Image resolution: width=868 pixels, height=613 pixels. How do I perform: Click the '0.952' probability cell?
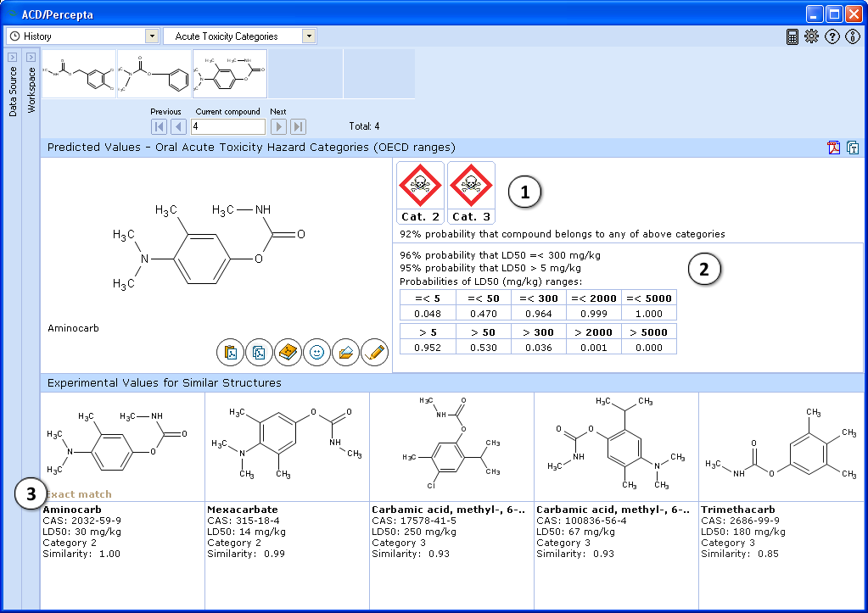coord(428,348)
